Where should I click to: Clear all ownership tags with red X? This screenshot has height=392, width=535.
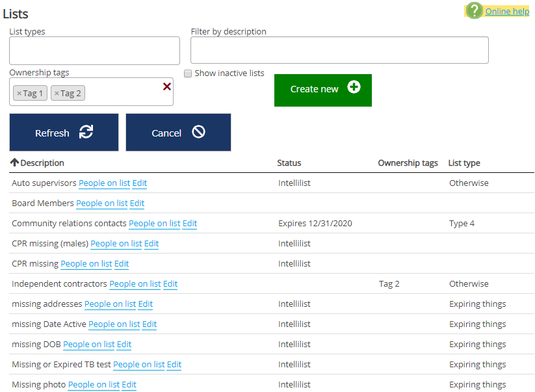point(167,86)
